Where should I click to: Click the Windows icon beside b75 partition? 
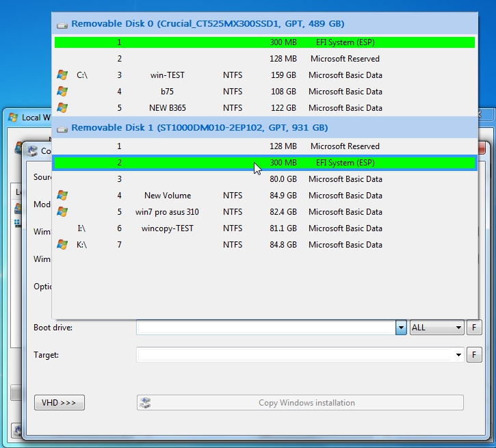coord(62,92)
